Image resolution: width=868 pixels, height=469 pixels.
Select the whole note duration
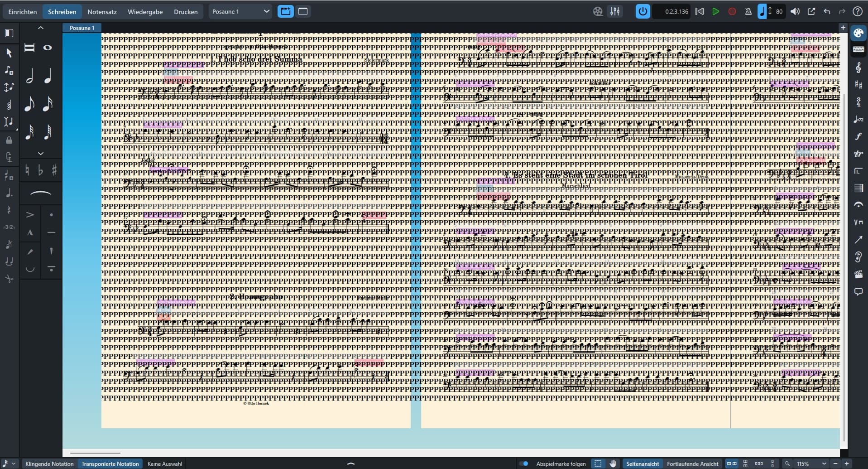48,48
